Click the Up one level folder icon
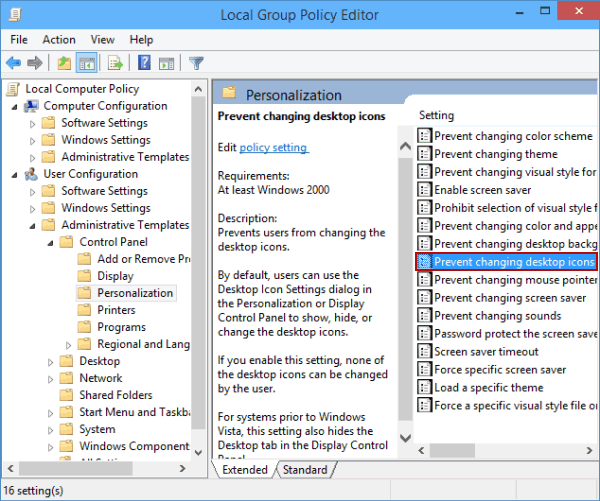The height and width of the screenshot is (501, 600). point(64,63)
